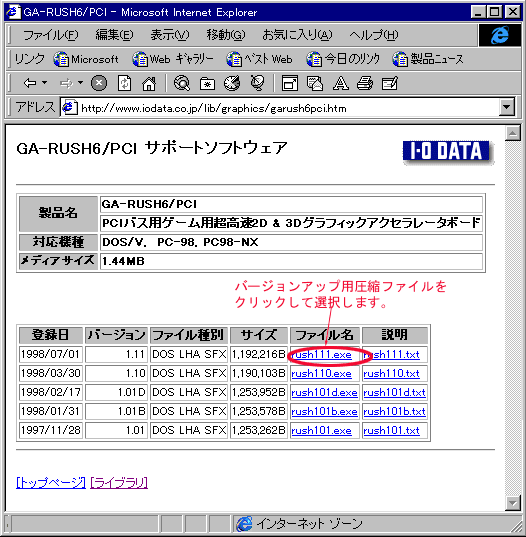Open the ベスト Web link in Links bar
The image size is (526, 537).
259,59
